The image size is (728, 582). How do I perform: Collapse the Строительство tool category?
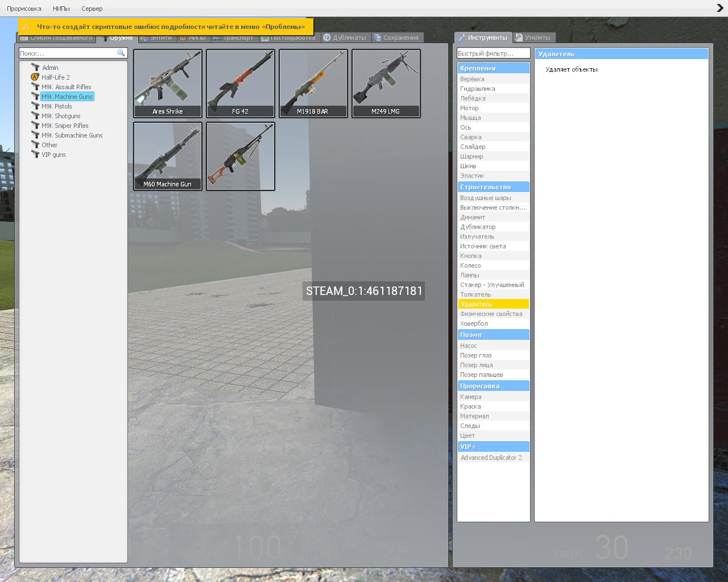(x=494, y=187)
